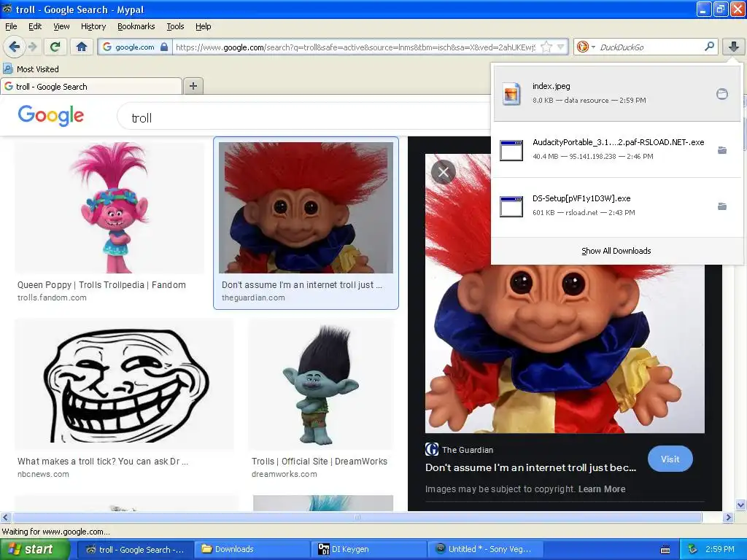Viewport: 747px width, 560px height.
Task: Open the View menu
Action: click(61, 26)
